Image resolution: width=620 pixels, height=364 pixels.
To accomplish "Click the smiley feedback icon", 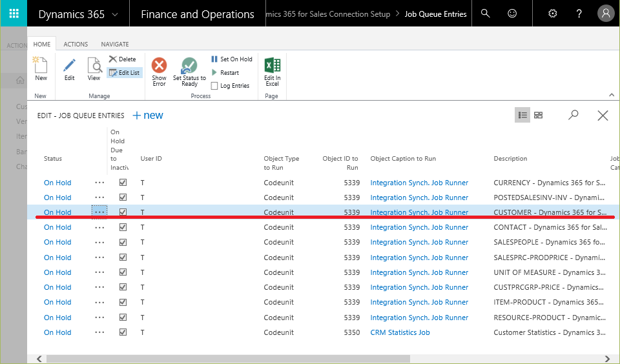I will point(512,14).
